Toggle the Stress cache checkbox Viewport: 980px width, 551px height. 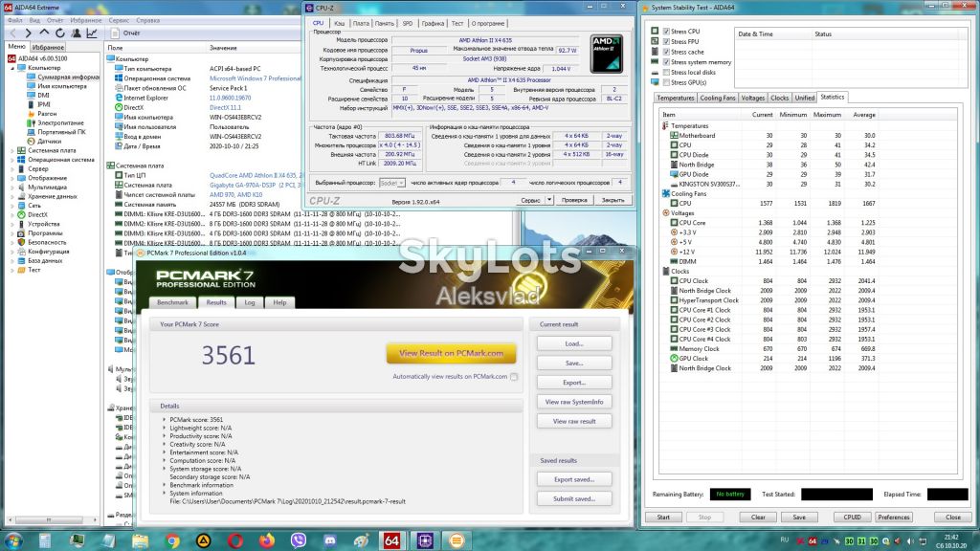click(x=666, y=52)
